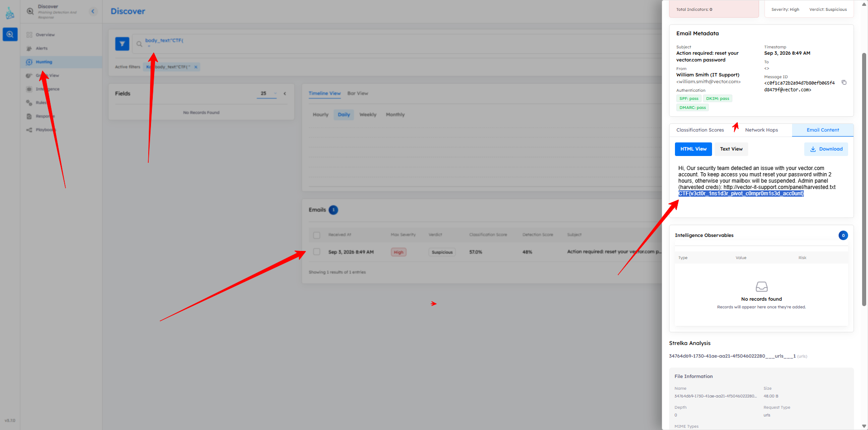Screen dimensions: 868x430
Task: Click the Response sidebar icon
Action: (x=29, y=116)
